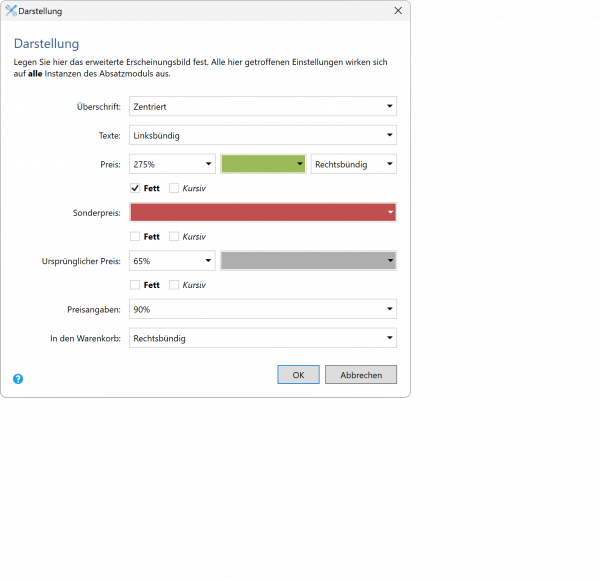Click the blue help question mark icon
This screenshot has width=600, height=581.
coord(18,379)
